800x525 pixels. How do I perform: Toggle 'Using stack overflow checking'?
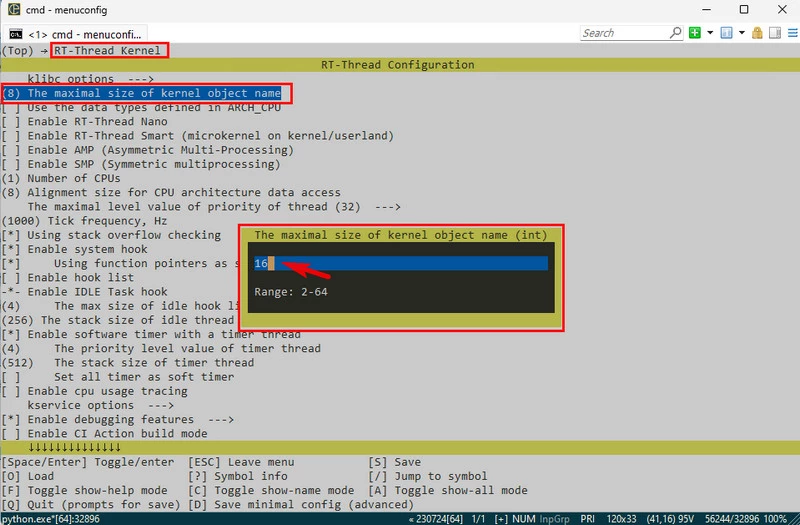point(111,235)
